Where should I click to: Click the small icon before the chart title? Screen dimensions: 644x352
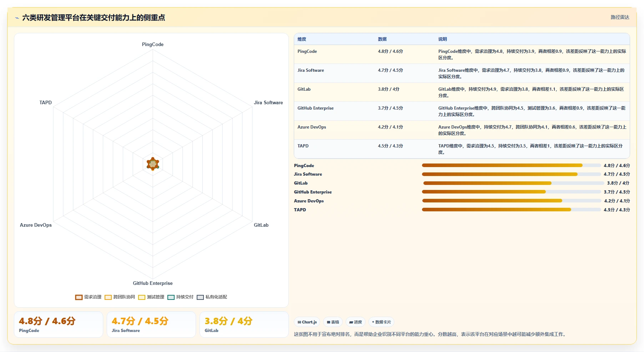tap(17, 18)
